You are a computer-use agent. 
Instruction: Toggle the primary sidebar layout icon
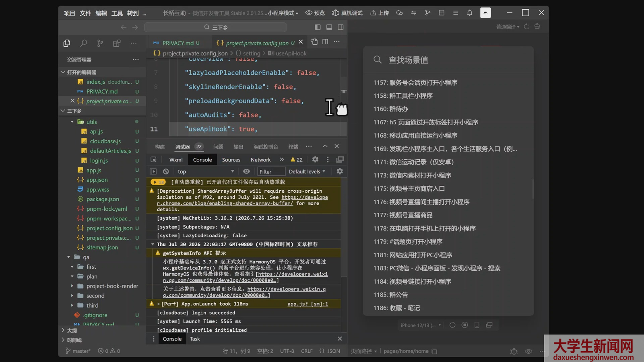coord(318,27)
